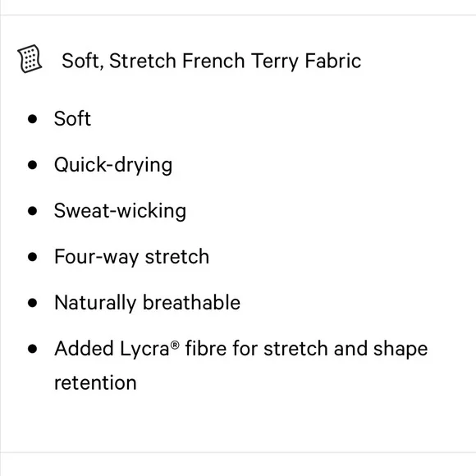Select the Four-way stretch list item
Screen dimensions: 476x476
click(132, 257)
